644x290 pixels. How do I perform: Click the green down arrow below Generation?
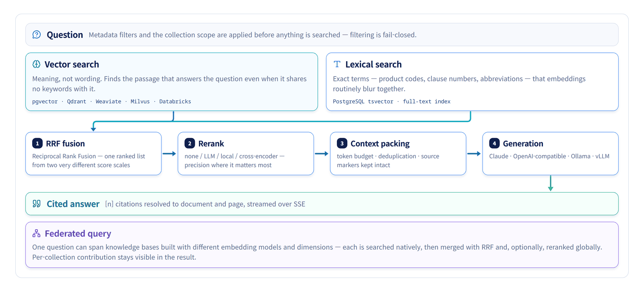click(551, 183)
